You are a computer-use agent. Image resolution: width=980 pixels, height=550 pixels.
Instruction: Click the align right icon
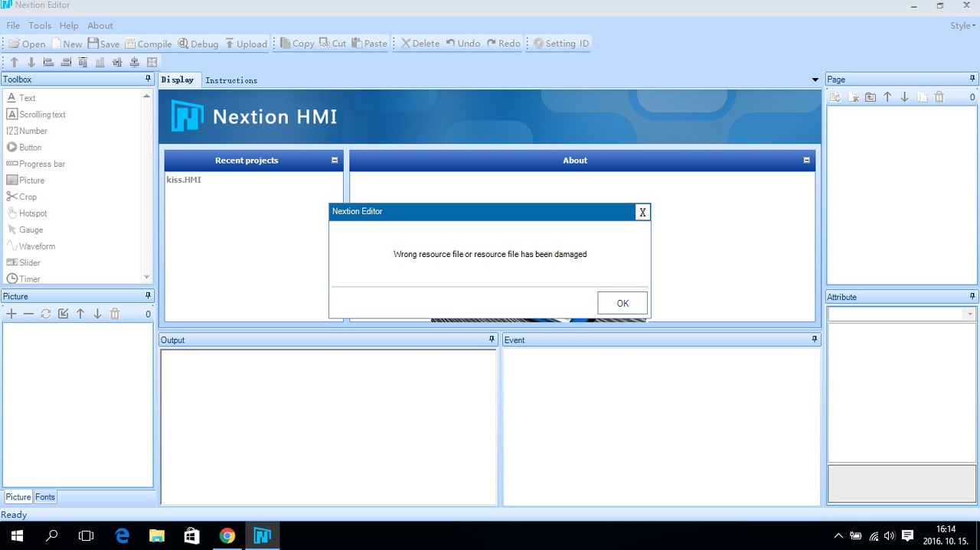[66, 63]
